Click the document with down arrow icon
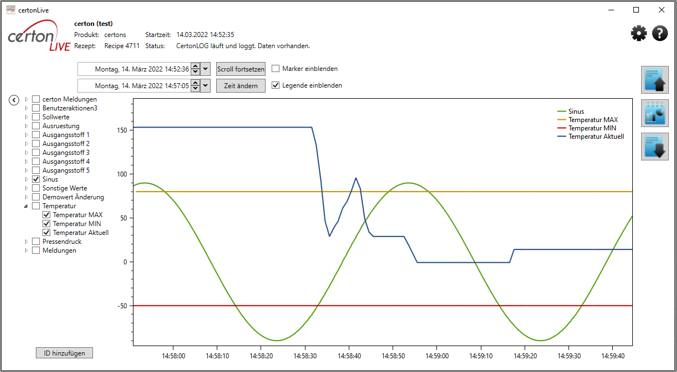 tap(655, 147)
